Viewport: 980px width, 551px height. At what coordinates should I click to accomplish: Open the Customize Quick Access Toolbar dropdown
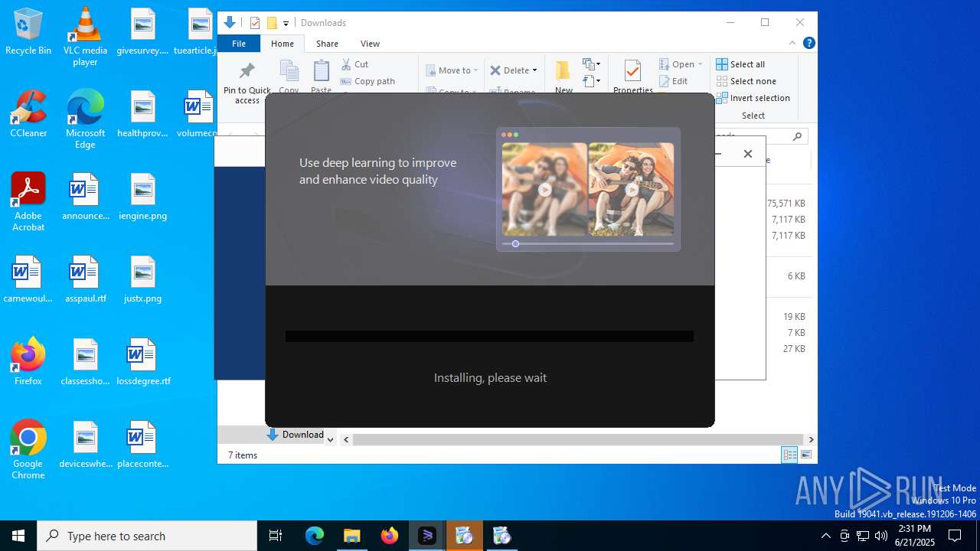[286, 23]
